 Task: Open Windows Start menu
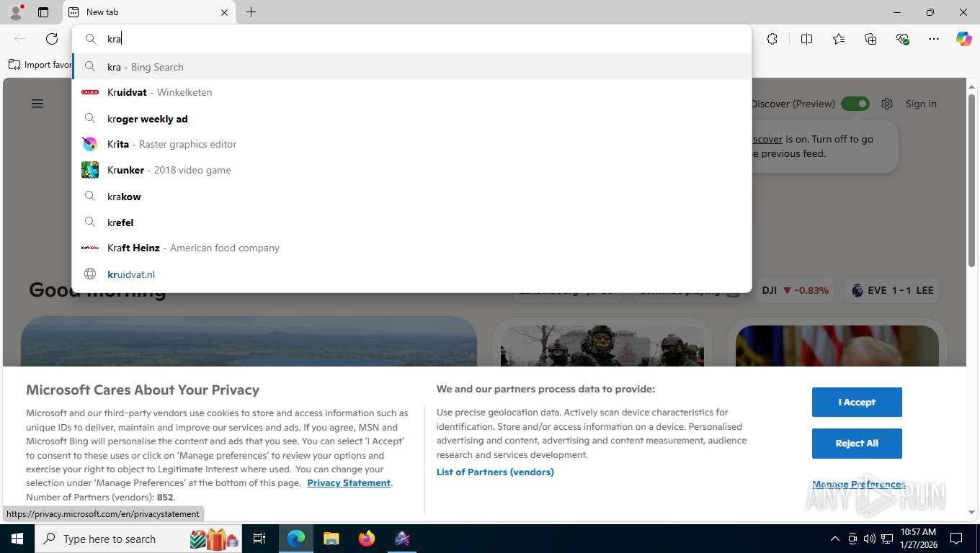(x=17, y=539)
